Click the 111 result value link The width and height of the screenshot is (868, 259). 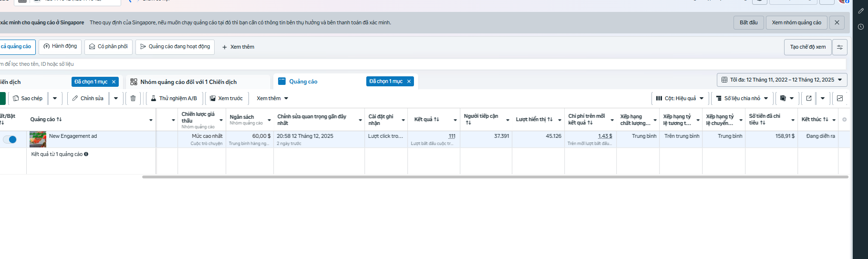(452, 136)
